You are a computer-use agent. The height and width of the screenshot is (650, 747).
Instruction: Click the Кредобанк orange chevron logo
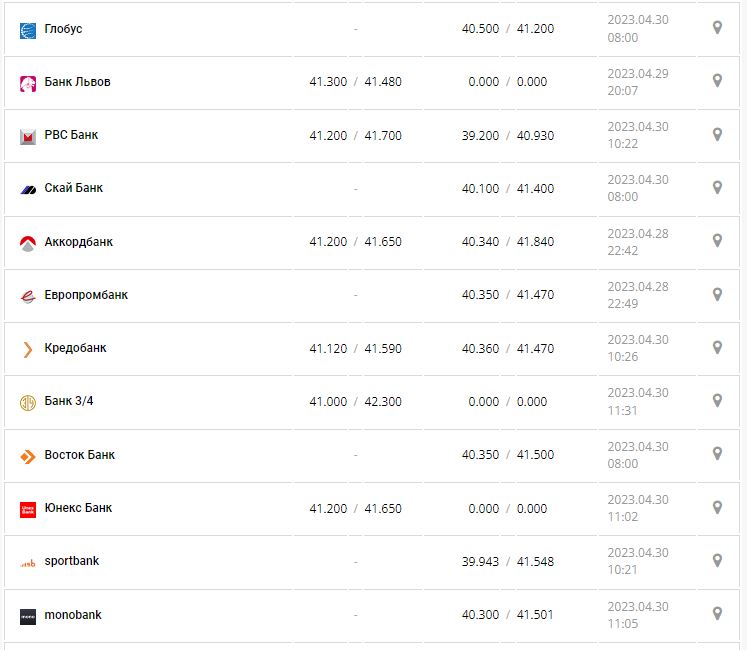click(28, 349)
